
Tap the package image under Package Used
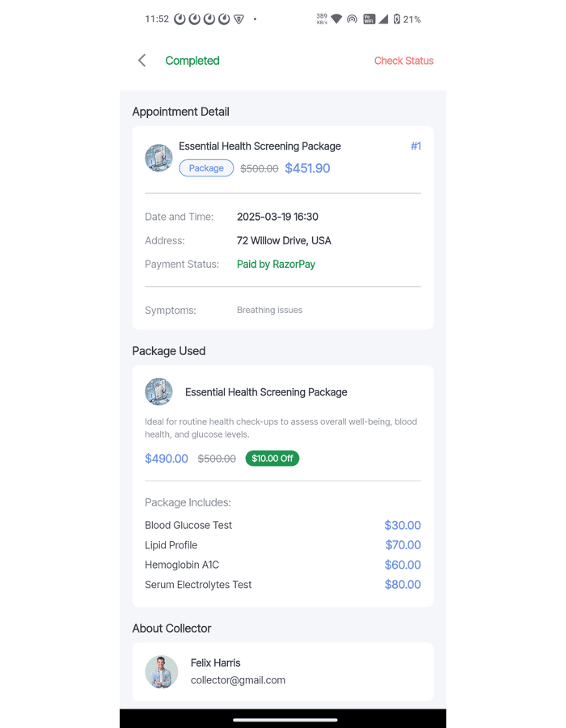pyautogui.click(x=158, y=392)
